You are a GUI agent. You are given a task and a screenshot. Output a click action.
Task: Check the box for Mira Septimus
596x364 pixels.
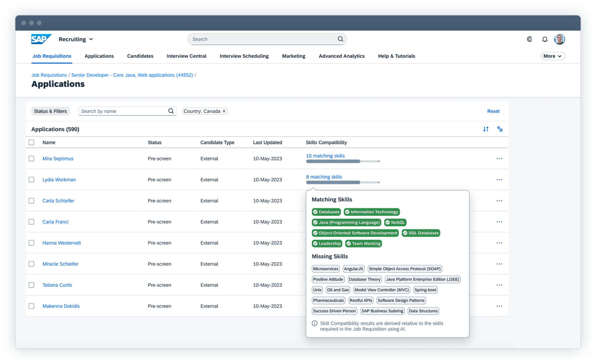[31, 158]
